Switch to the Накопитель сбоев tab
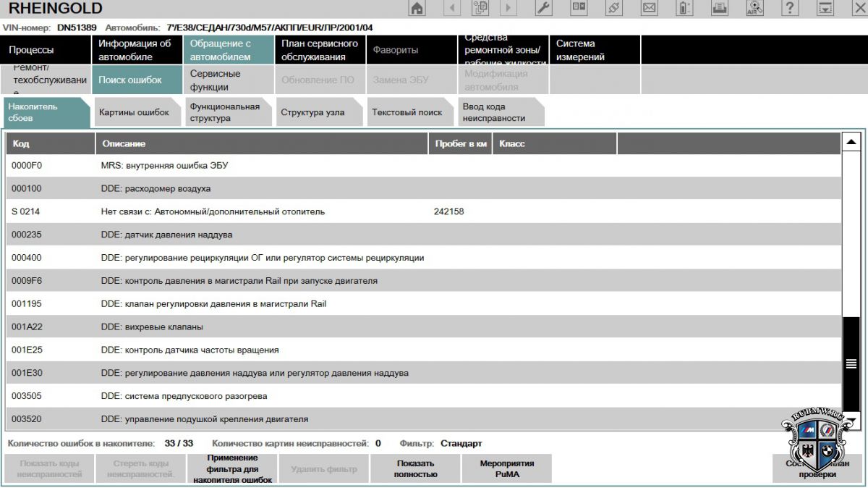Image resolution: width=868 pixels, height=488 pixels. click(46, 112)
